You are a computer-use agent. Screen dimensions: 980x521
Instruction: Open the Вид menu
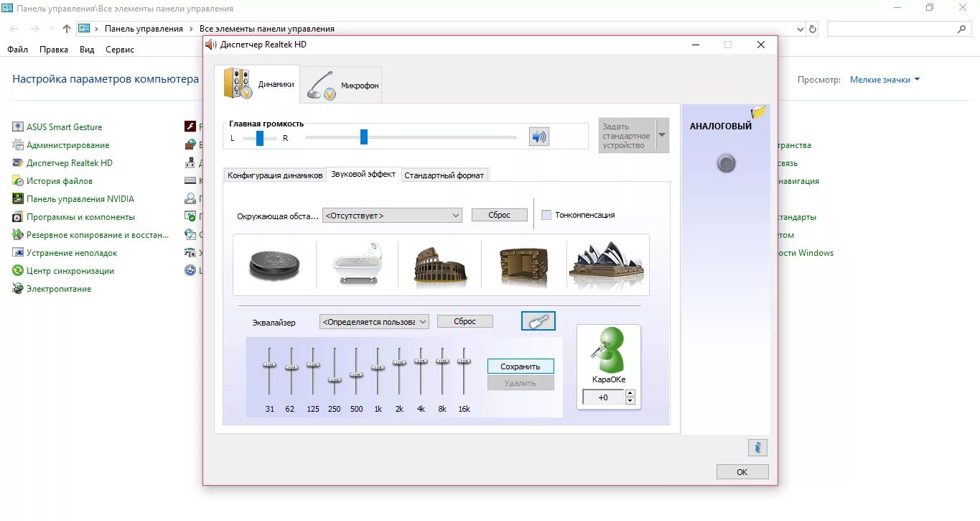[x=87, y=50]
